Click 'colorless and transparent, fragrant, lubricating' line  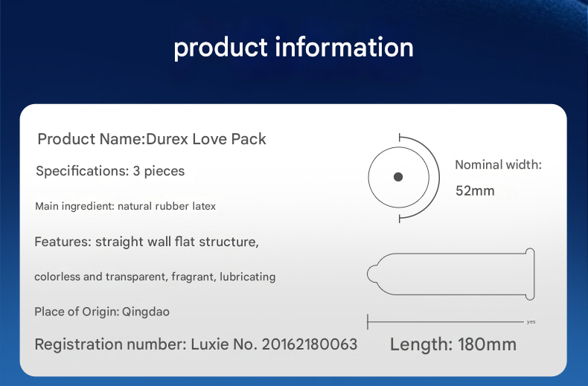(x=155, y=277)
